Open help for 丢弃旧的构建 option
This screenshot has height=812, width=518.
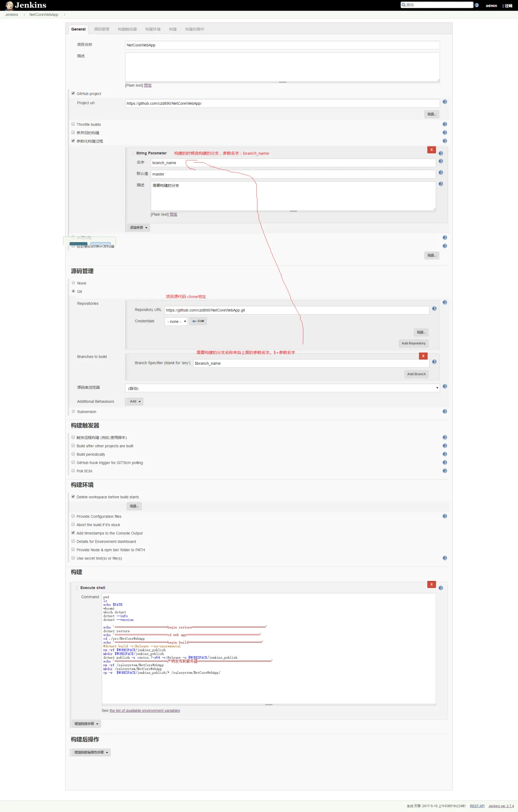pyautogui.click(x=445, y=133)
